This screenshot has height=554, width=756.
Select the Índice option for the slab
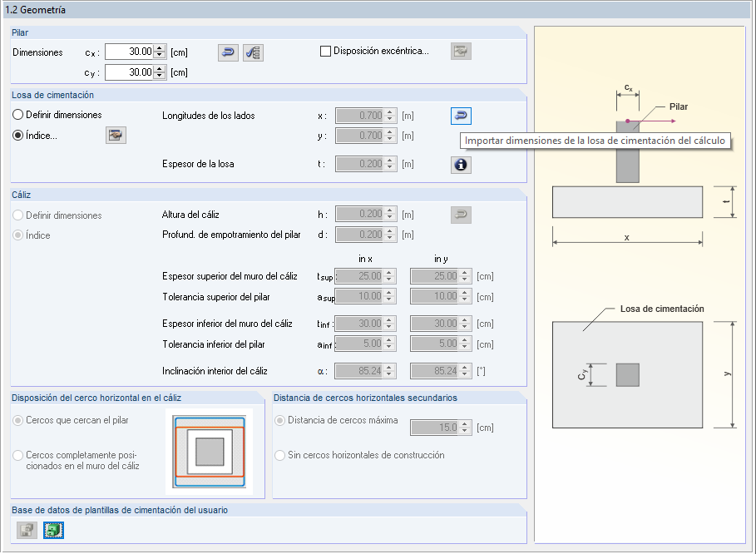pos(18,135)
